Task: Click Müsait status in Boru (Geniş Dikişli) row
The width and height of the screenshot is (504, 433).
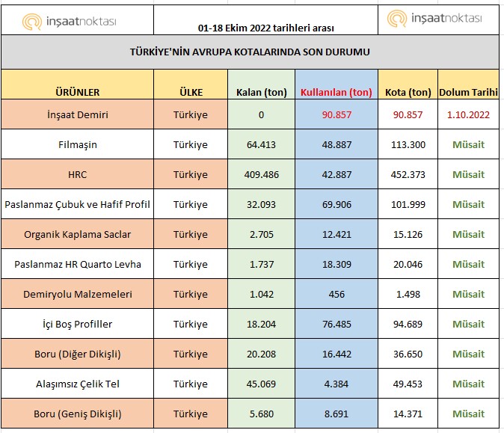Action: pyautogui.click(x=468, y=414)
